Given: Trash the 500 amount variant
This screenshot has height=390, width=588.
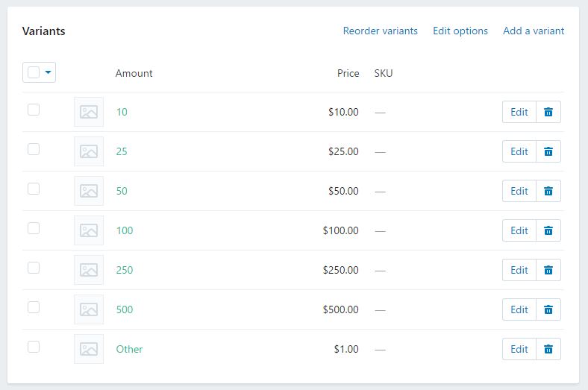Looking at the screenshot, I should coord(548,309).
